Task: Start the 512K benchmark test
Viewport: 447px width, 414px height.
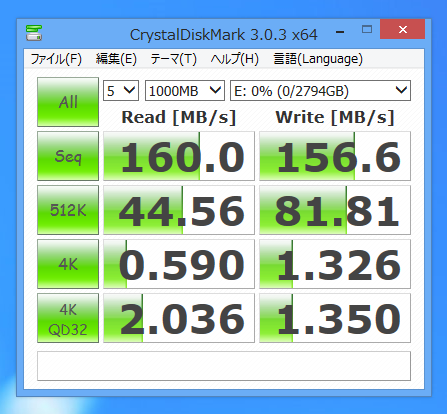Action: (68, 210)
